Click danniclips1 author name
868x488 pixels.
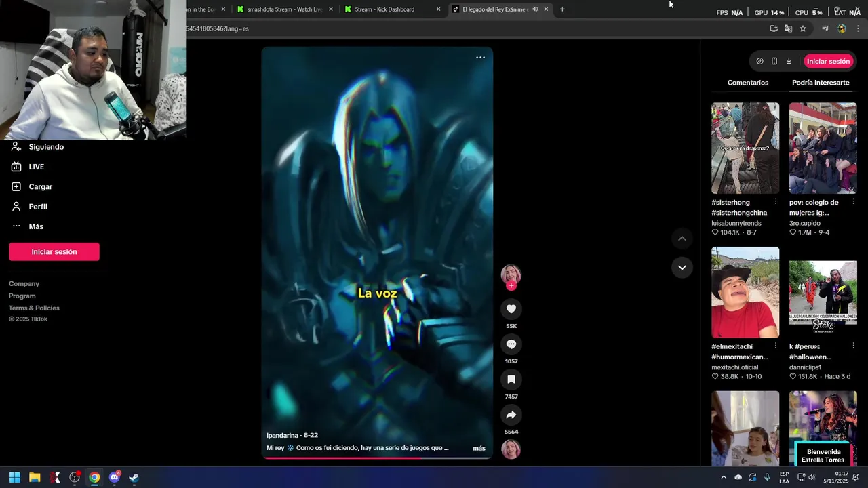coord(805,367)
